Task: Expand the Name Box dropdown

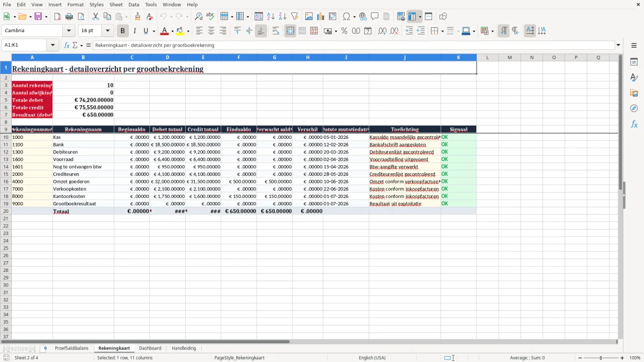Action: pos(53,45)
